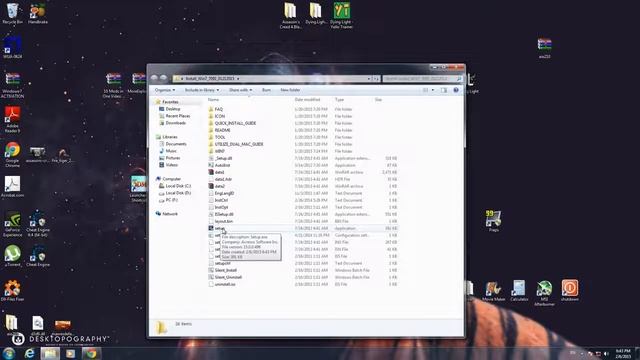This screenshot has height=360, width=640.
Task: Select Videos library
Action: tap(171, 165)
